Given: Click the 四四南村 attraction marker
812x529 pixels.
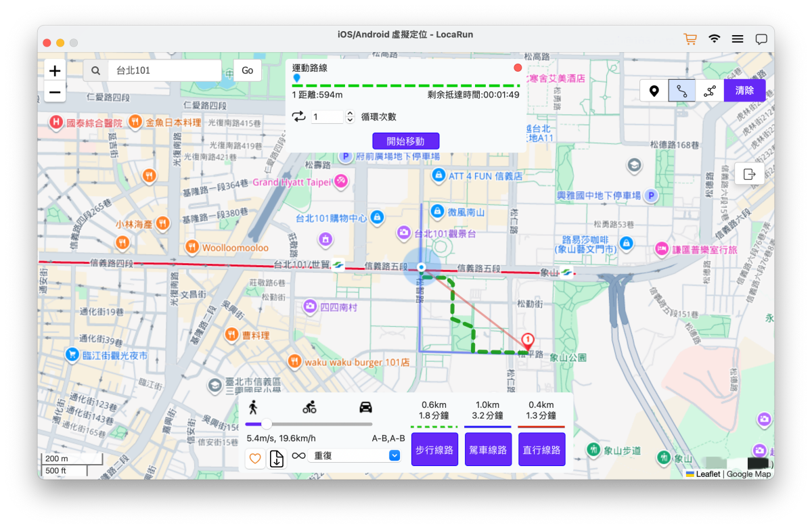Looking at the screenshot, I should [310, 306].
